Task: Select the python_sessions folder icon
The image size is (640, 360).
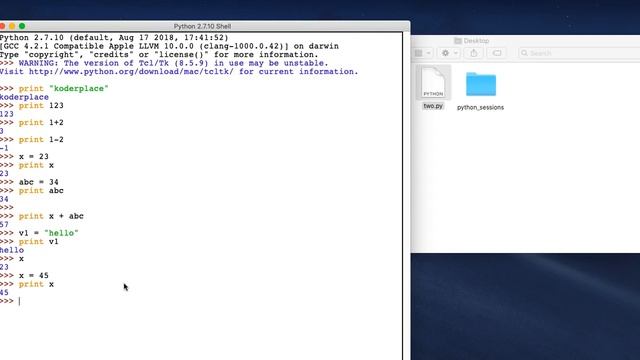Action: (x=481, y=84)
